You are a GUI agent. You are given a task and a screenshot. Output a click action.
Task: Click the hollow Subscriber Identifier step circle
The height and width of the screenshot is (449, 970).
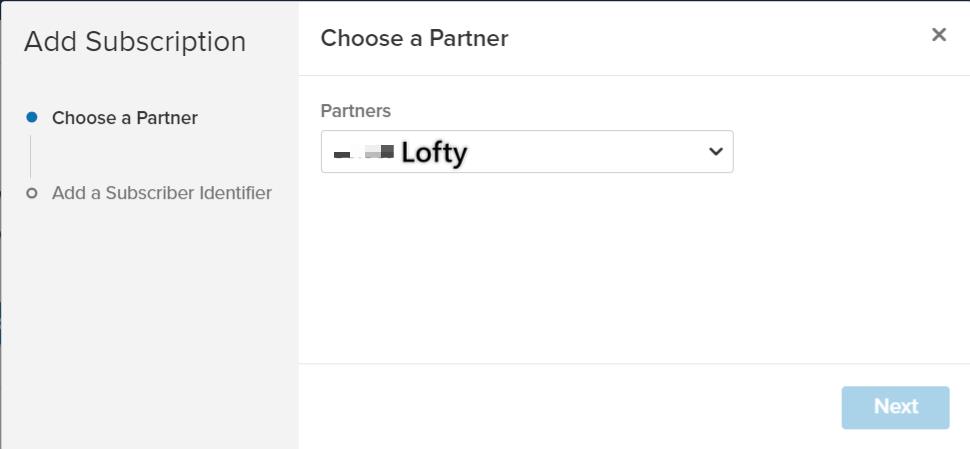click(32, 193)
